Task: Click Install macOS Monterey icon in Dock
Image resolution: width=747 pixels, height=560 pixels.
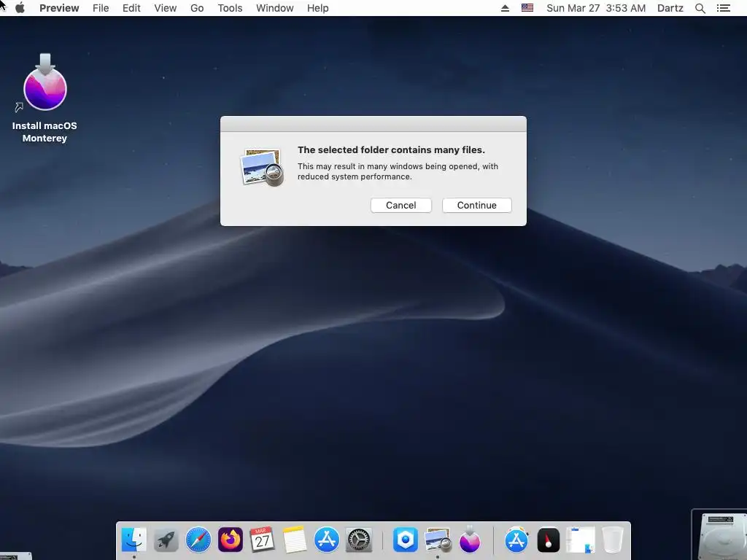Action: 470,540
